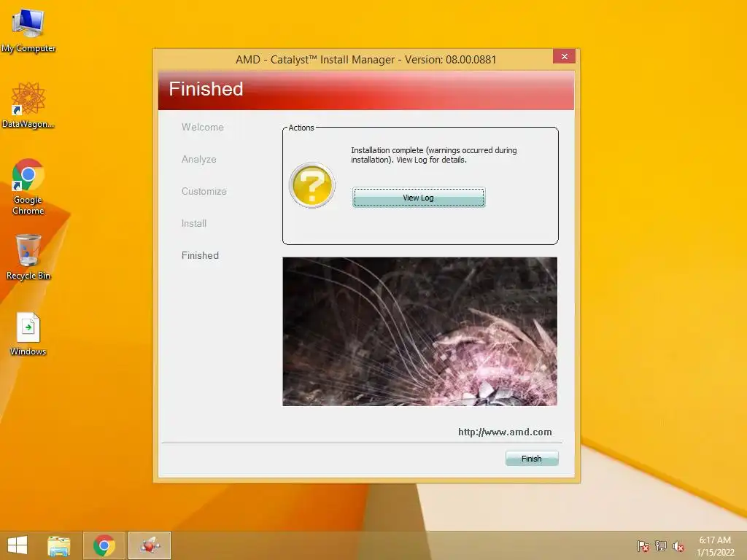Open the My Computer desktop icon
The width and height of the screenshot is (747, 560).
pos(28,29)
